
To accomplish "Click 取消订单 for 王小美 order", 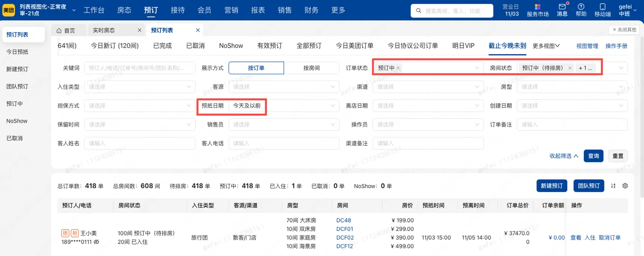I will [x=610, y=237].
